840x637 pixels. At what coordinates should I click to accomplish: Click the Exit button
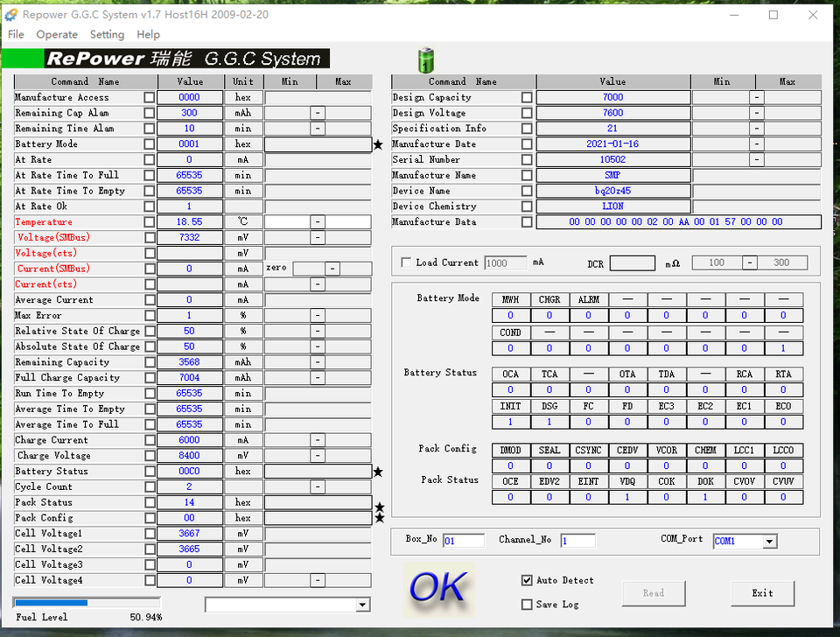(762, 593)
